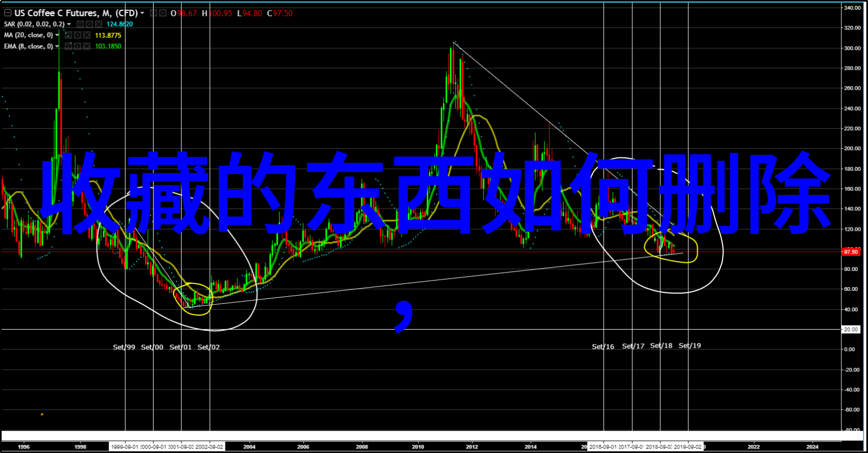
Task: Hide the EMA indicator with eye icon
Action: tap(68, 46)
